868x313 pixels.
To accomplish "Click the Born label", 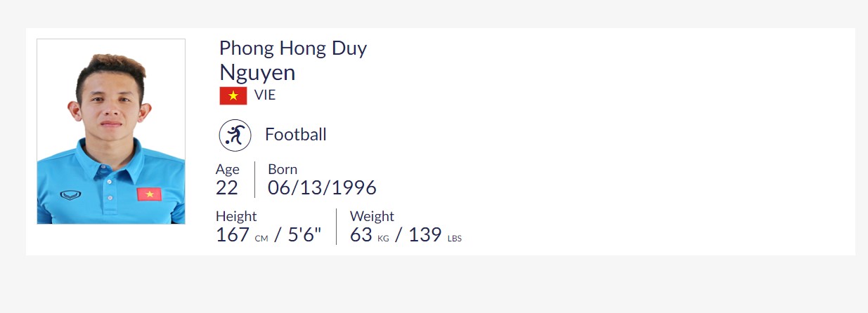I will tap(283, 169).
